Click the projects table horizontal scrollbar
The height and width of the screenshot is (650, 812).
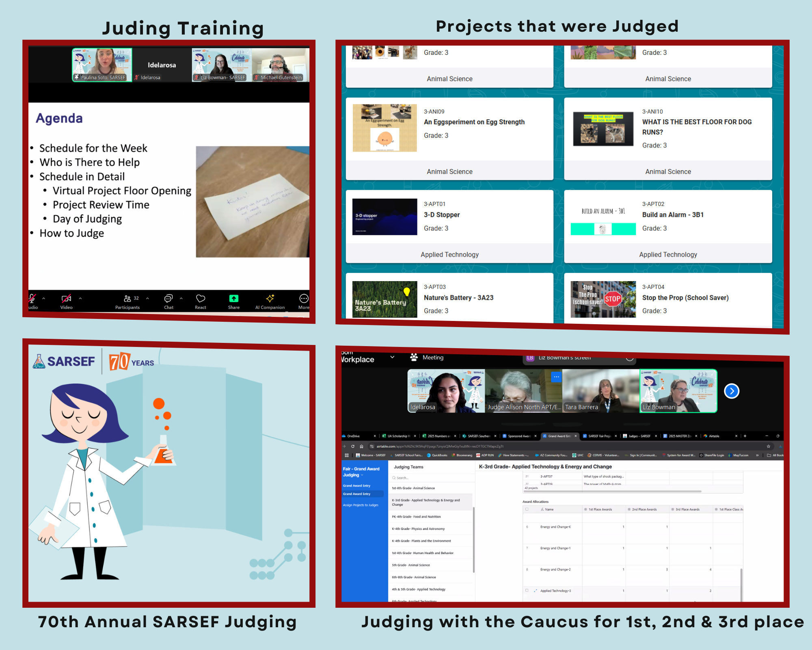[613, 491]
